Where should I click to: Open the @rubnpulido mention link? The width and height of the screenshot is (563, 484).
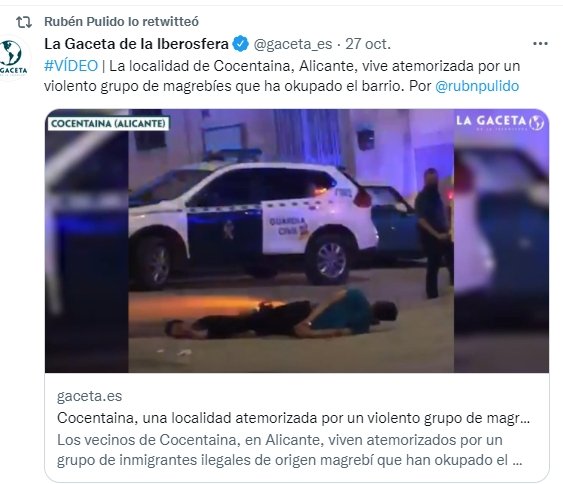tap(477, 86)
